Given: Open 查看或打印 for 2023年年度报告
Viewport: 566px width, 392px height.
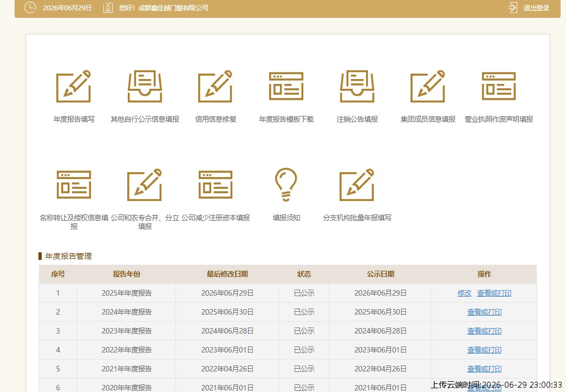Looking at the screenshot, I should 484,331.
